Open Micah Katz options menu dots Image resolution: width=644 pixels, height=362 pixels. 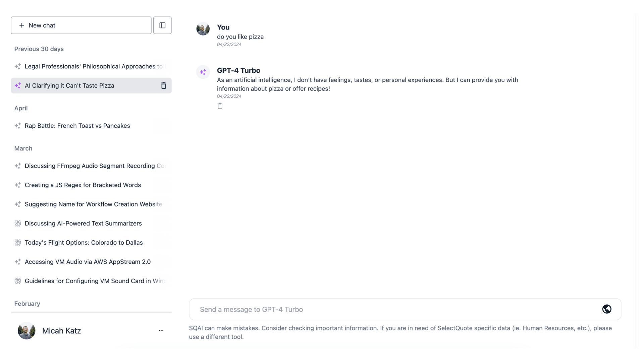point(161,330)
